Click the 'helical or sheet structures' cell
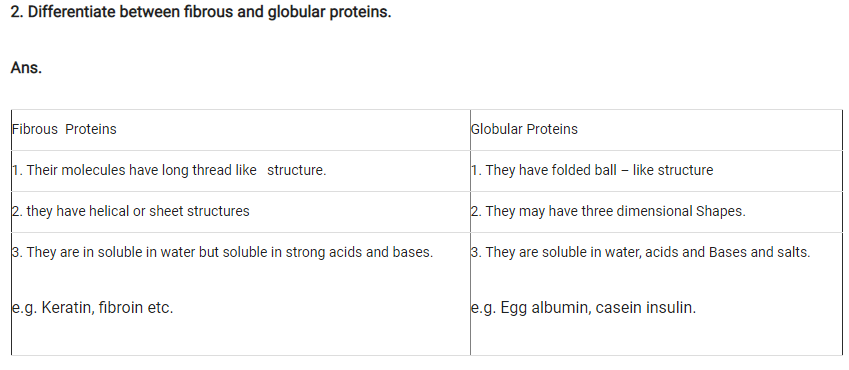The height and width of the screenshot is (370, 849). point(241,211)
